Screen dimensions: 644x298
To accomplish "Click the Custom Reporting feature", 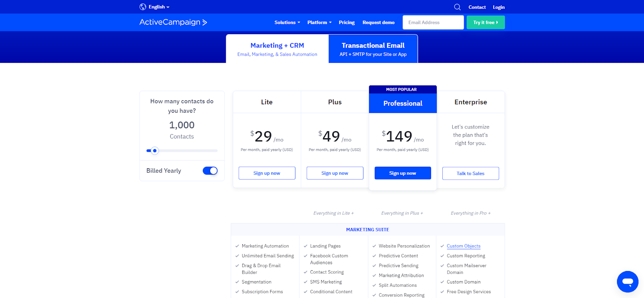I will coord(466,256).
